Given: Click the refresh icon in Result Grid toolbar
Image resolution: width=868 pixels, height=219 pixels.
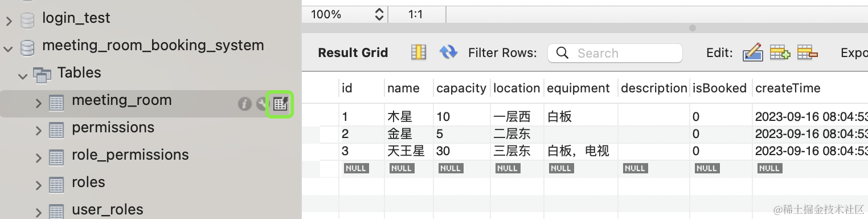Looking at the screenshot, I should click(x=449, y=52).
